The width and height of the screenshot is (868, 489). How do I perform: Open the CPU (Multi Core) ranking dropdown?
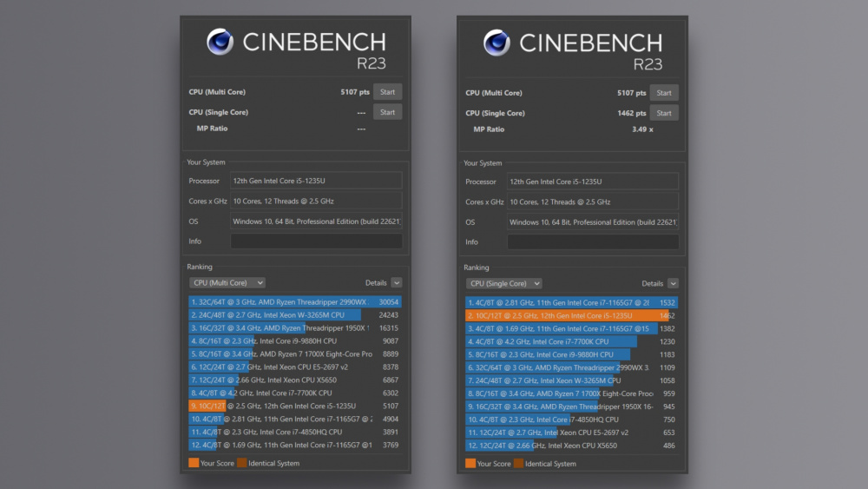[227, 283]
